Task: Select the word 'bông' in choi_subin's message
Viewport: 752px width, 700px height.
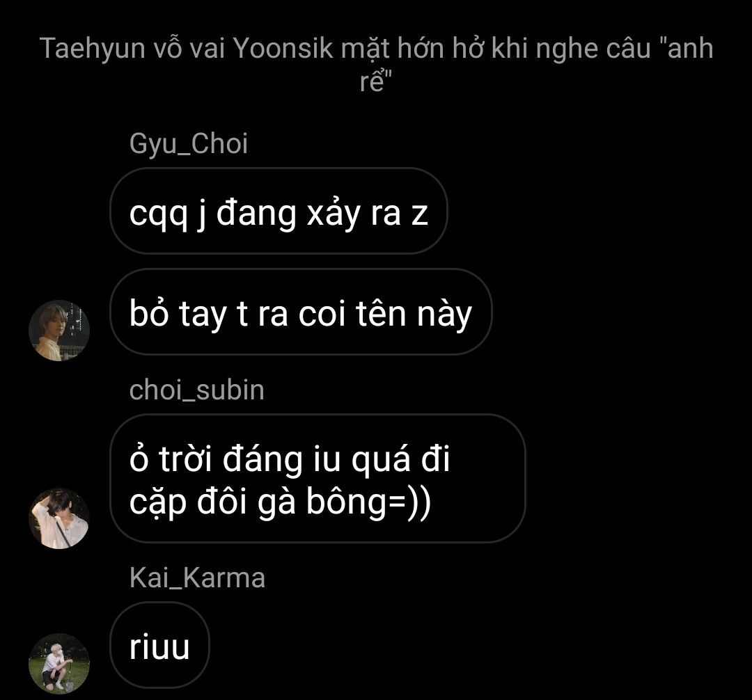Action: 346,502
